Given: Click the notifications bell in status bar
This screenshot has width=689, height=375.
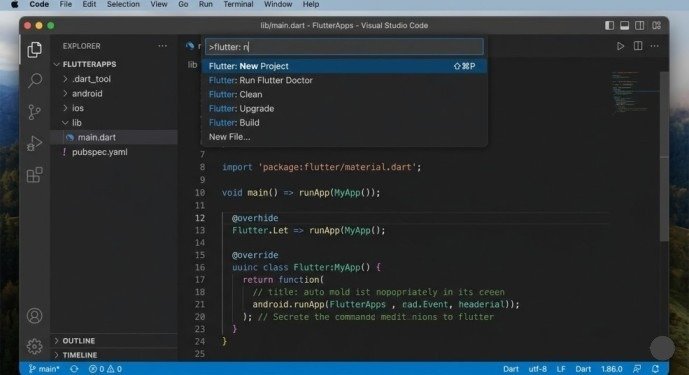Looking at the screenshot, I should 655,369.
